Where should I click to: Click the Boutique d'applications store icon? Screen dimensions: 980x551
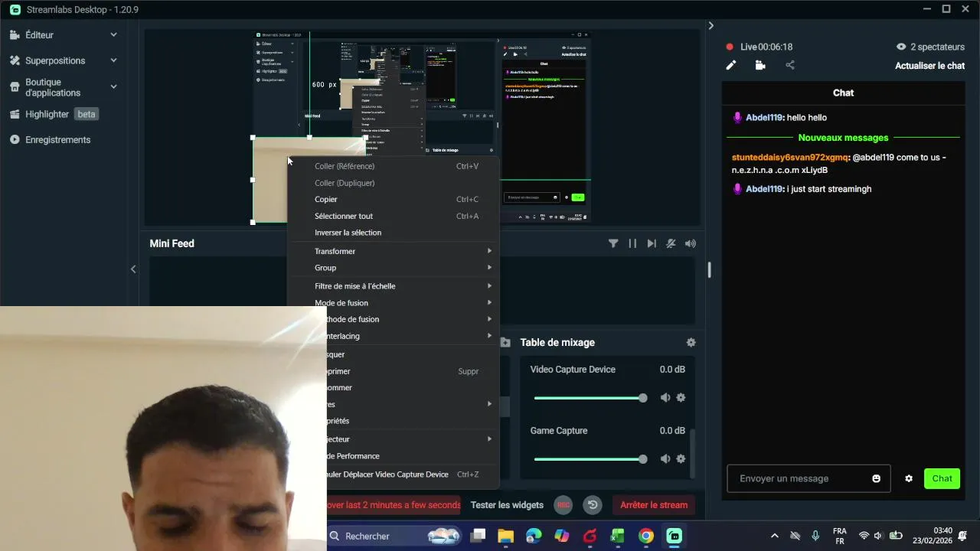(x=15, y=87)
